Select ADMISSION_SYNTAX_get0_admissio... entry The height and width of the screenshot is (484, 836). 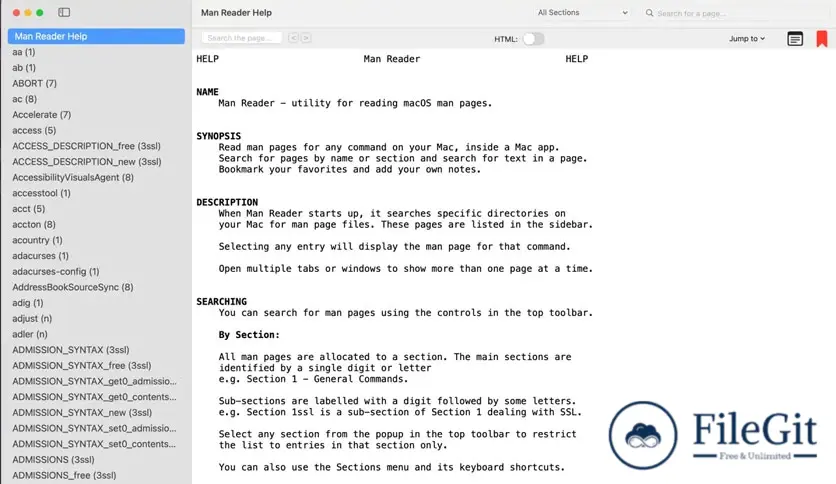tap(94, 381)
